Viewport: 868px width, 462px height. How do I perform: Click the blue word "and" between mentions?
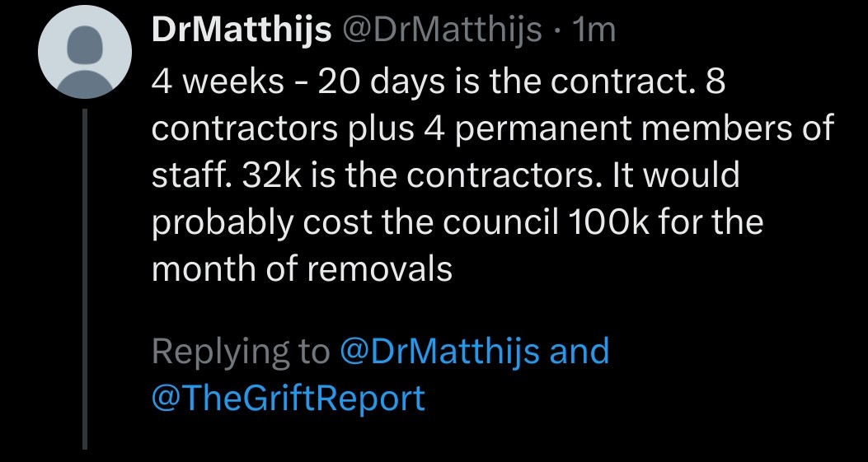click(x=579, y=351)
